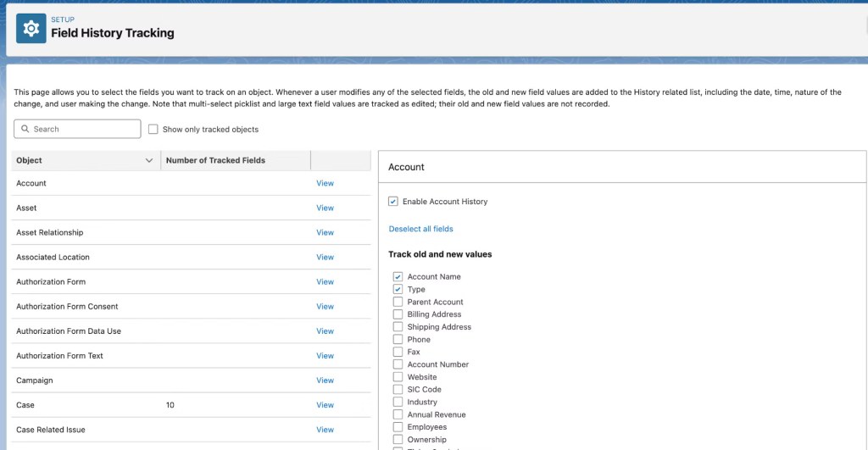The height and width of the screenshot is (450, 868).
Task: Uncheck Enable Account History checkbox
Action: point(393,202)
